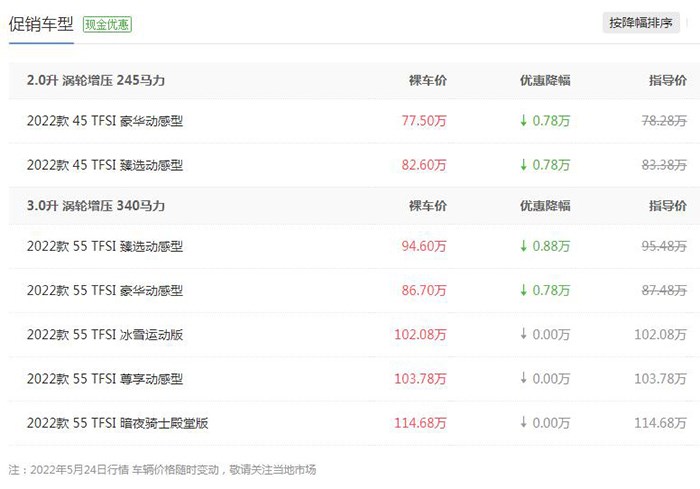Screen dimensions: 700x489
Task: Click the green down arrow beside 0.88万
Action: (523, 246)
